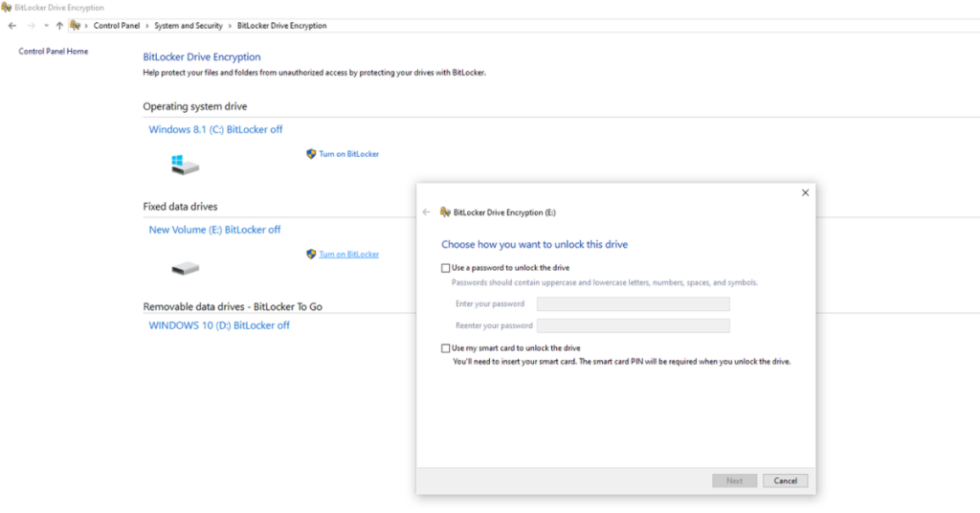Click the shield icon beside the E: drive's Turn on BitLocker
This screenshot has width=980, height=513.
pyautogui.click(x=311, y=254)
